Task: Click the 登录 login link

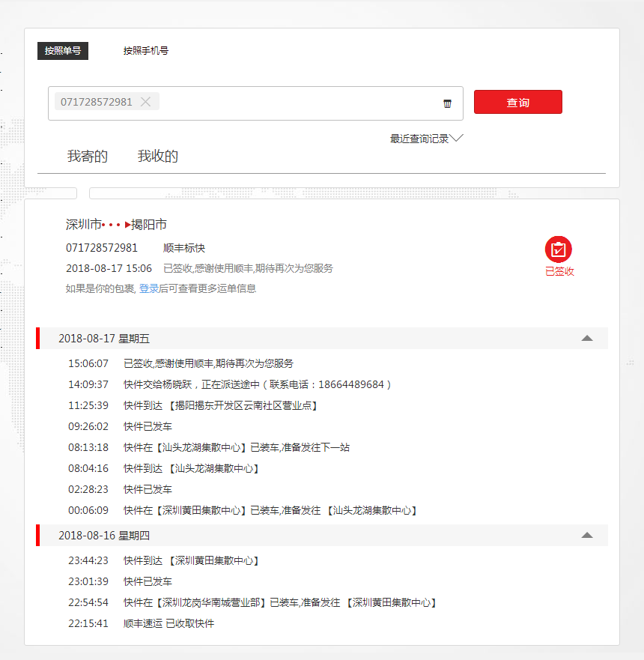Action: click(x=149, y=288)
